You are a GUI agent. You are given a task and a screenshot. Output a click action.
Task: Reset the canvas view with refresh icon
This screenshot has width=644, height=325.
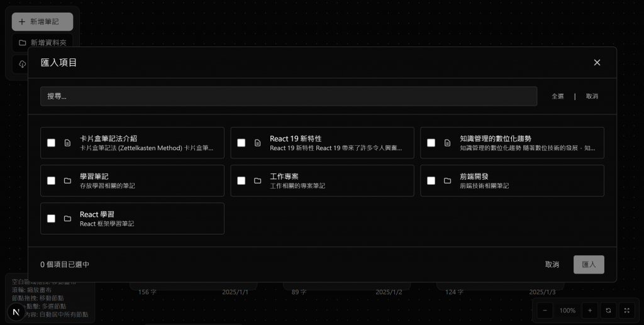(x=608, y=311)
